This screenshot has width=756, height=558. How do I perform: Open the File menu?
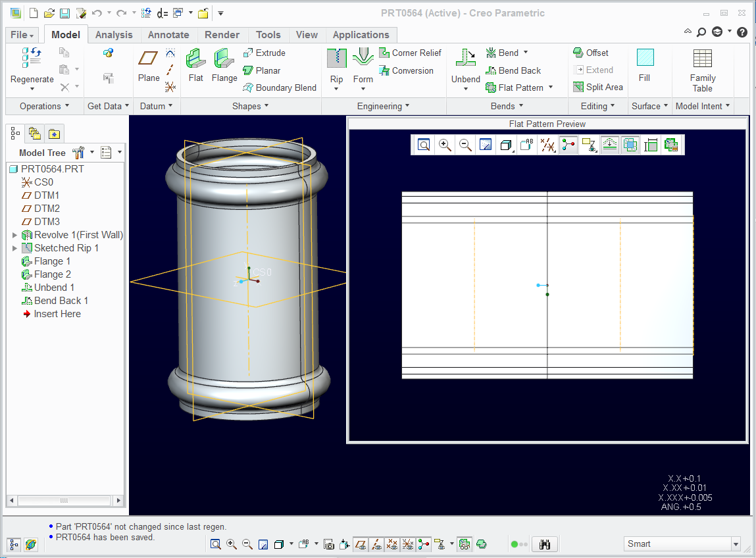pos(22,35)
